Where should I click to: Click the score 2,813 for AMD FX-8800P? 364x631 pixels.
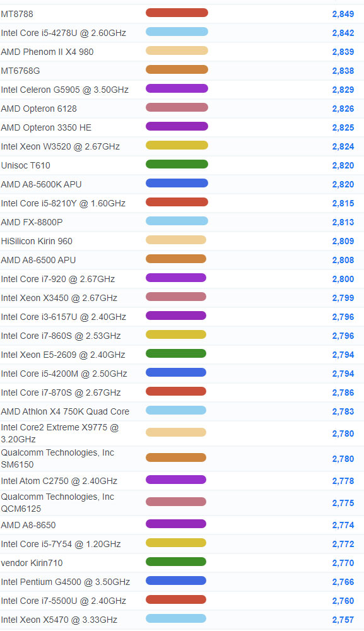pos(343,222)
